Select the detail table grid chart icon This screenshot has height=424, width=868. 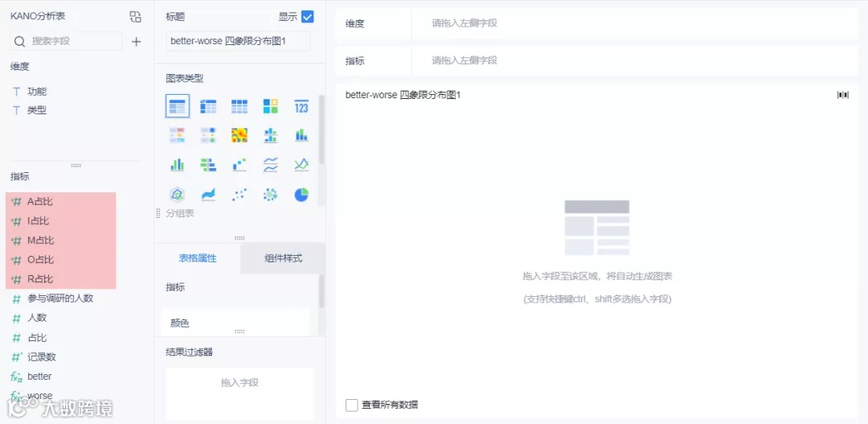pos(240,106)
